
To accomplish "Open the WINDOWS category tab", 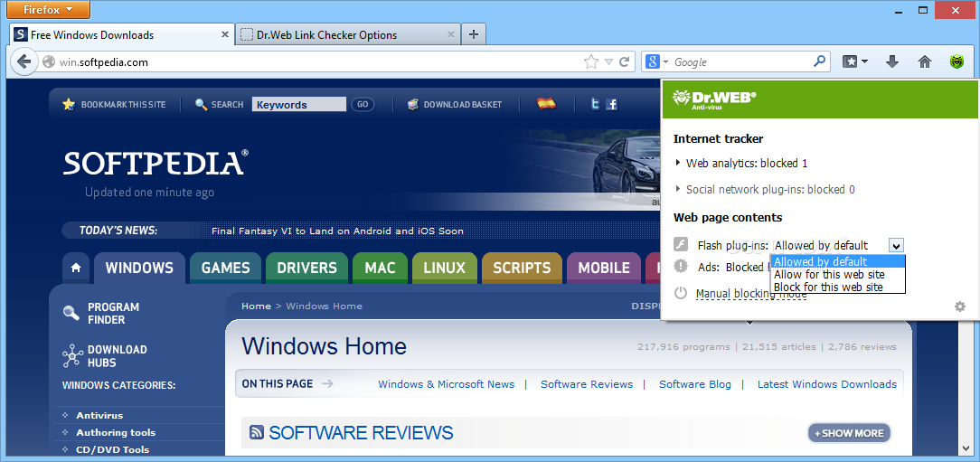I will pos(139,268).
